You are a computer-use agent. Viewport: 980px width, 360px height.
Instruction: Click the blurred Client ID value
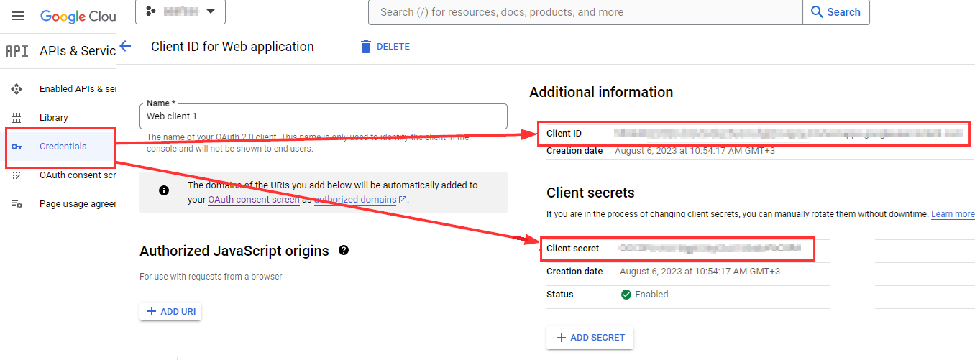788,134
